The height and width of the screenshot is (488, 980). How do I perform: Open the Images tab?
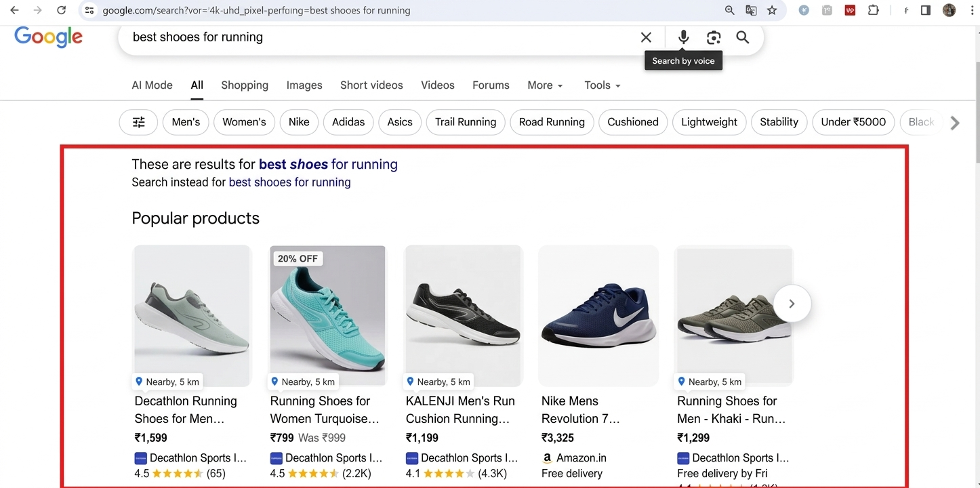coord(304,85)
